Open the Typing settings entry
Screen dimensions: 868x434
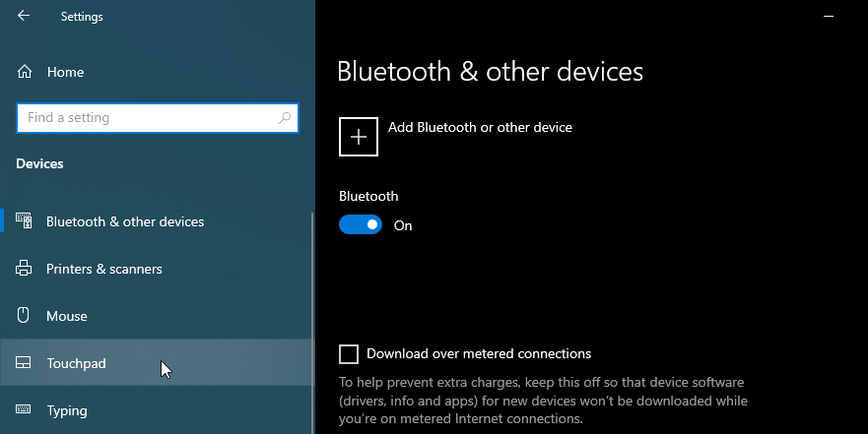coord(67,410)
